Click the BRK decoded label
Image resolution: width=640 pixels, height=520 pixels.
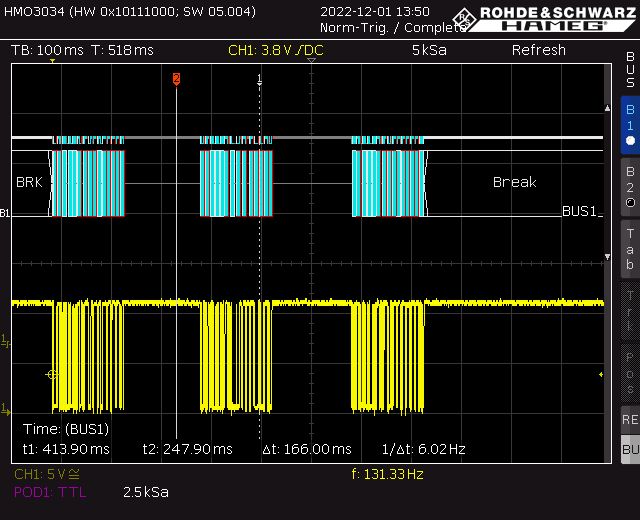29,182
